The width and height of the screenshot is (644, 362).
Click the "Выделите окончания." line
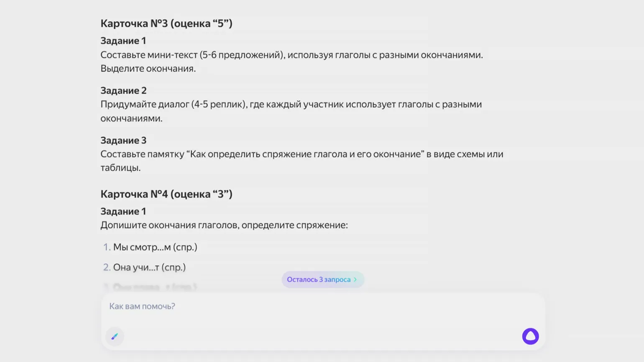[x=148, y=69]
